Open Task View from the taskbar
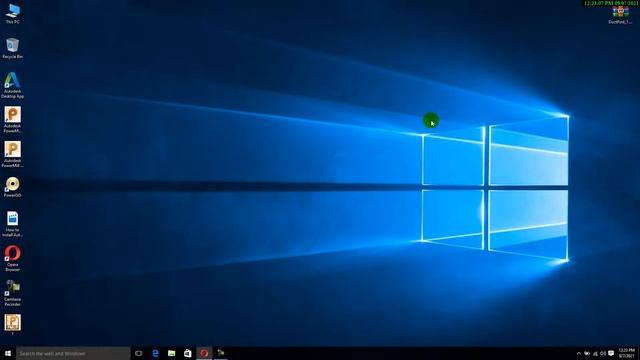 [x=139, y=353]
